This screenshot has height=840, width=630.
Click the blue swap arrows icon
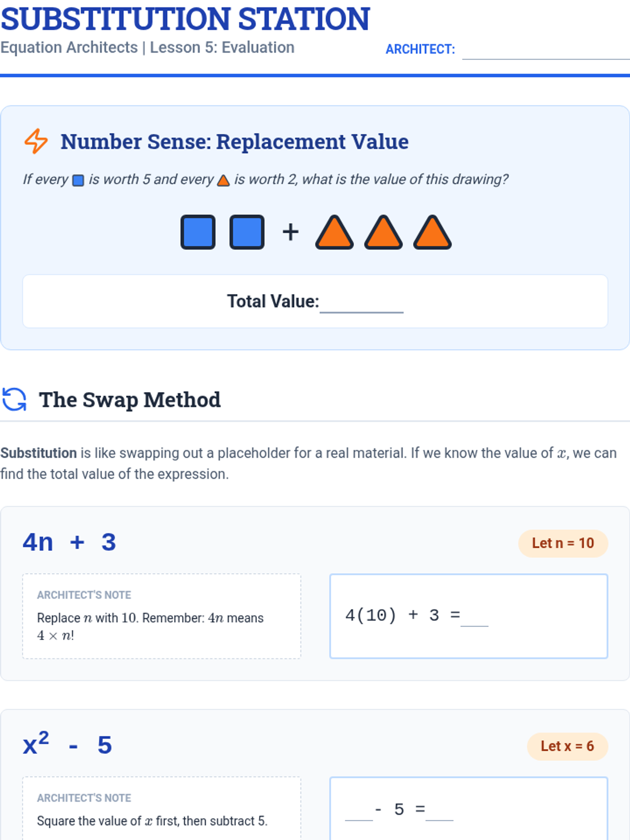click(14, 400)
